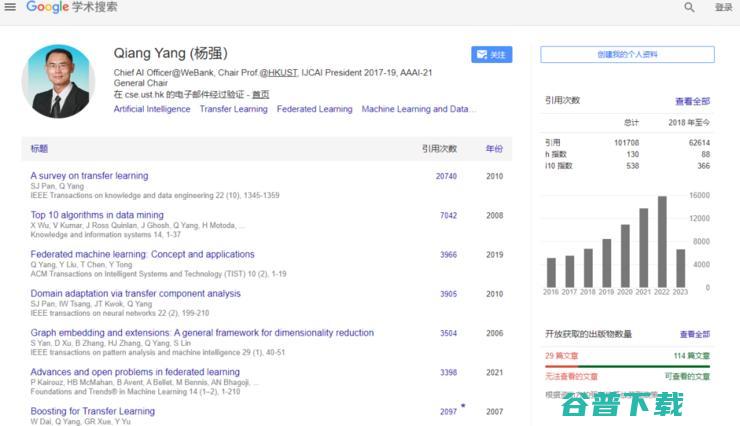Open 'Boosting for Transfer Learning' article
Viewport: 740px width, 426px height.
click(x=92, y=411)
